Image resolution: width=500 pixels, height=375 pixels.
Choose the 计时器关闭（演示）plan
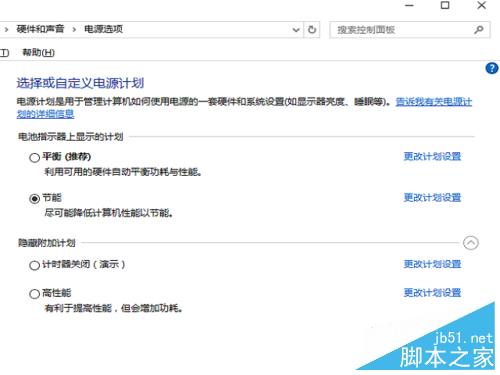coord(34,265)
